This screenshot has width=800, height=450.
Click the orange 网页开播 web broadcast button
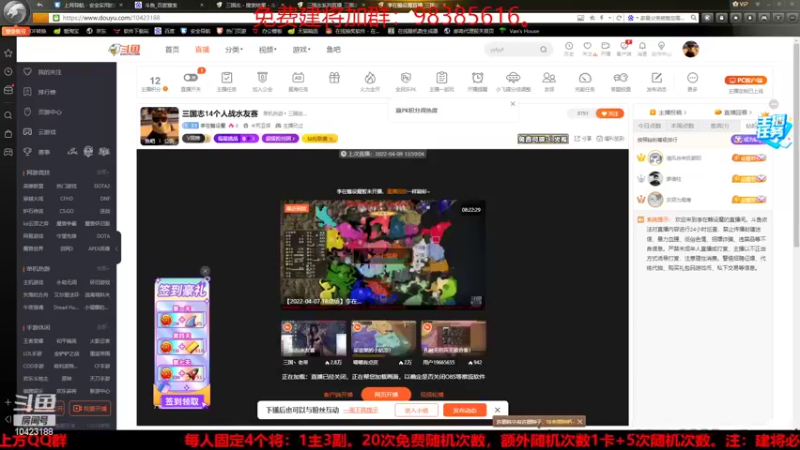coord(386,394)
